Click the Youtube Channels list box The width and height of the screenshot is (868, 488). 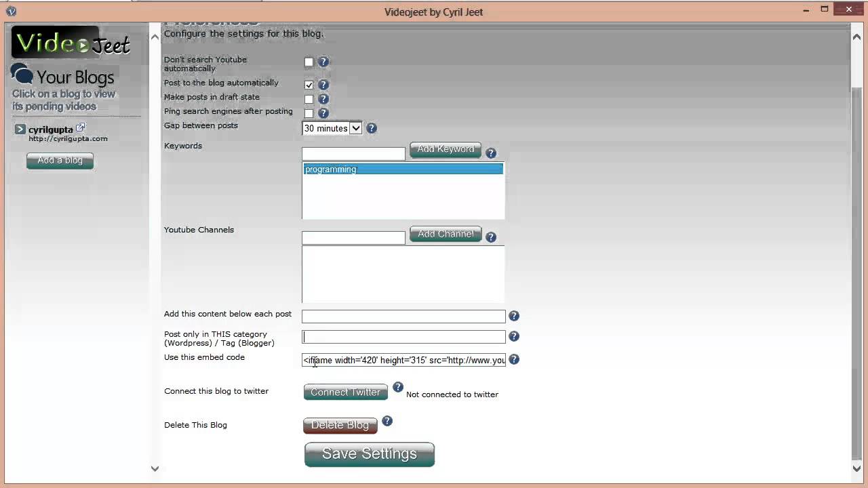pos(403,274)
